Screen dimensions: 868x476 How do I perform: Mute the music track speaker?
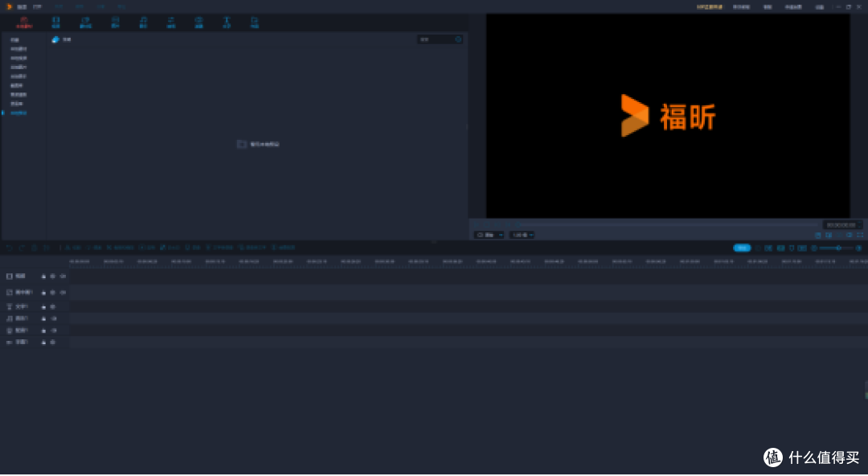pyautogui.click(x=53, y=318)
